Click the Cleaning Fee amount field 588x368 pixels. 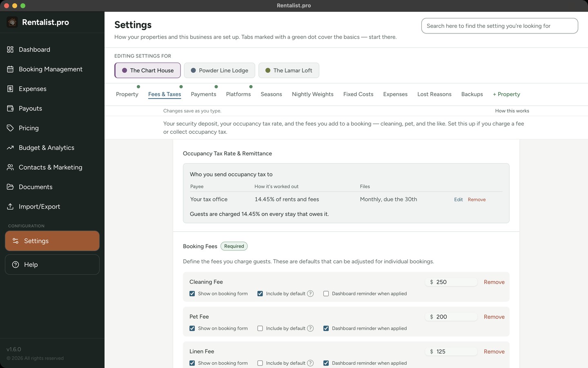coord(451,282)
